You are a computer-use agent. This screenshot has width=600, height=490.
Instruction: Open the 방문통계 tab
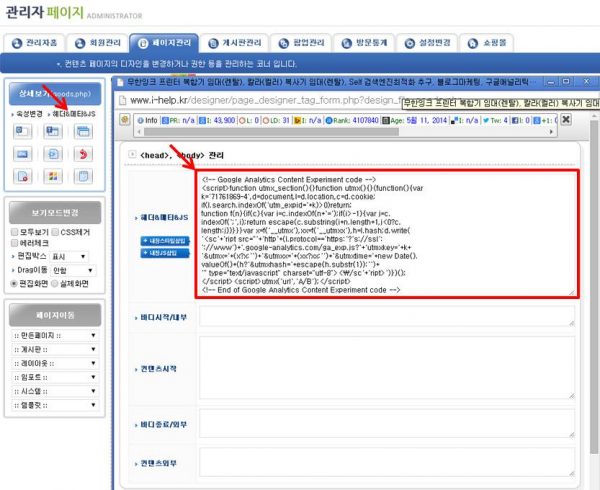click(364, 43)
